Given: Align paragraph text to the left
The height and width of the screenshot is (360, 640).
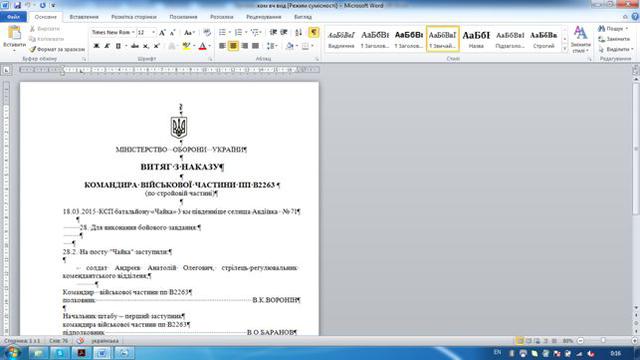Looking at the screenshot, I should click(222, 46).
